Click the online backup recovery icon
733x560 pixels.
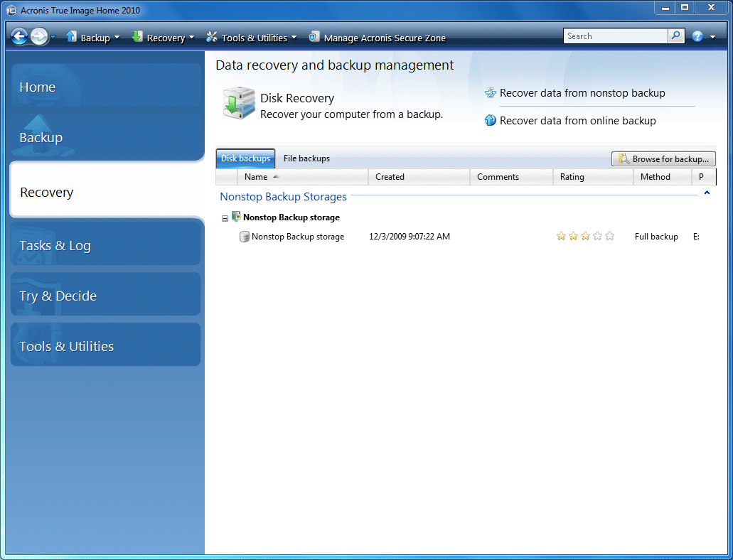coord(491,120)
